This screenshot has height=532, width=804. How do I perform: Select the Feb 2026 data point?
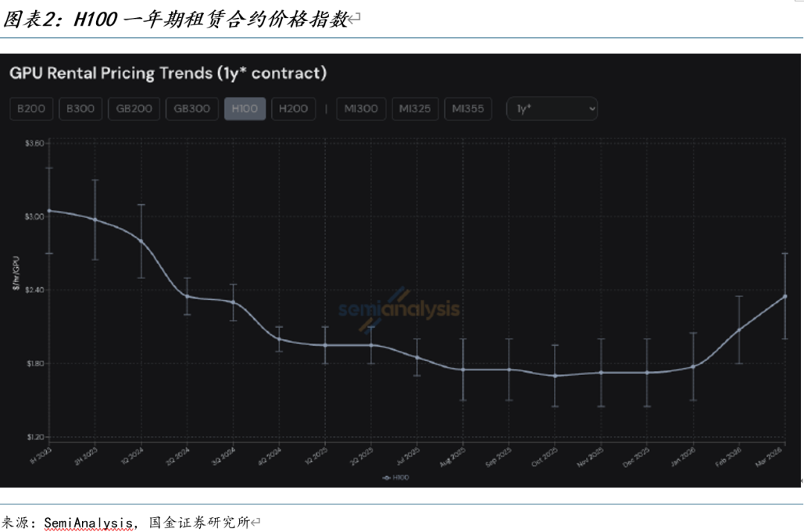tap(739, 330)
